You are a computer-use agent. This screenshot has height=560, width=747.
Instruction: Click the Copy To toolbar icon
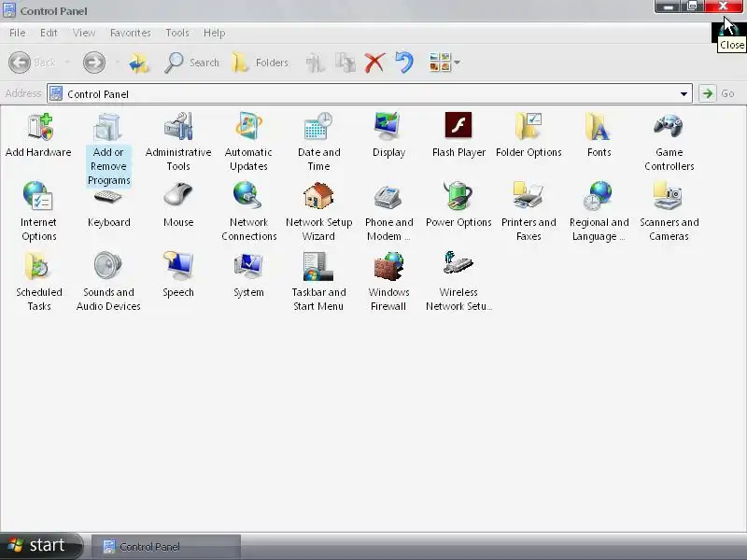[x=345, y=63]
